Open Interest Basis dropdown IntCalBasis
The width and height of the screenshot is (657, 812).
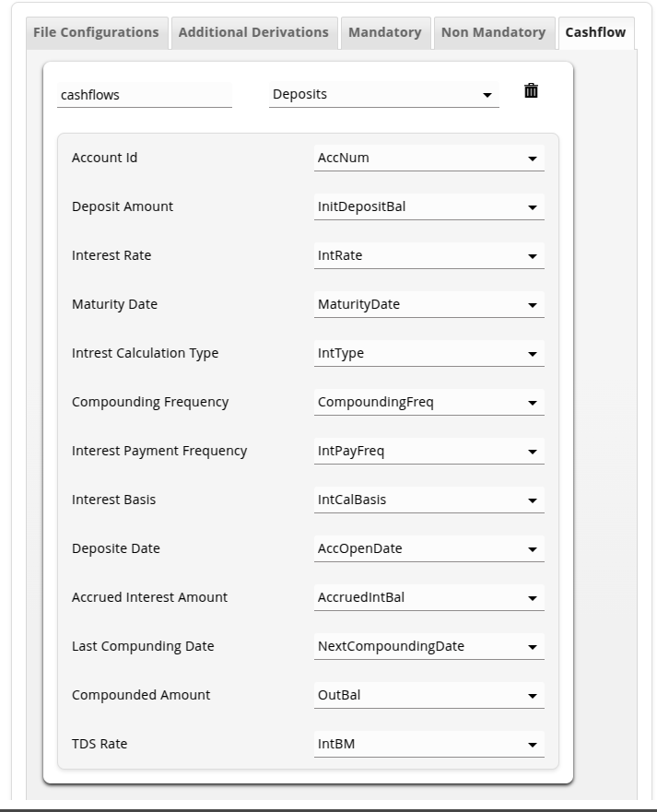428,500
